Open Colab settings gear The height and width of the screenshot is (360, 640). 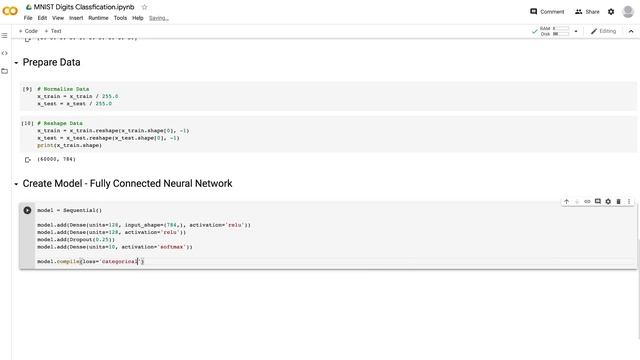click(x=611, y=11)
